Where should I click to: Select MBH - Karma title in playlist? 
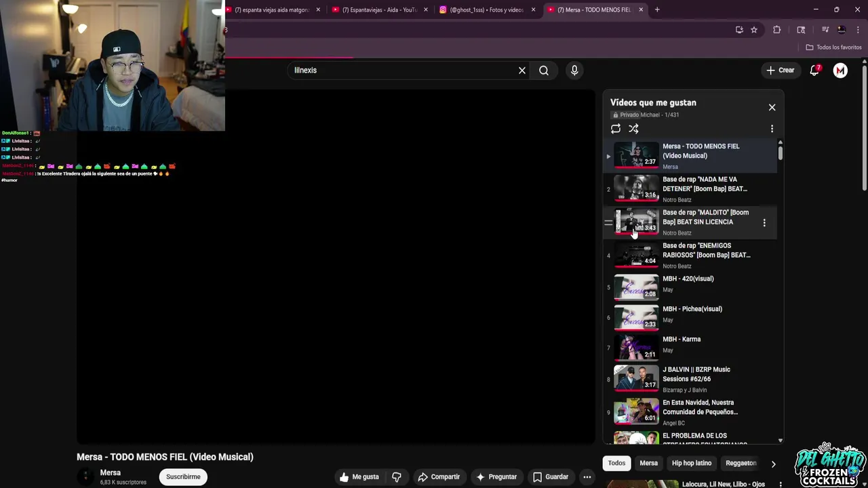(x=682, y=340)
